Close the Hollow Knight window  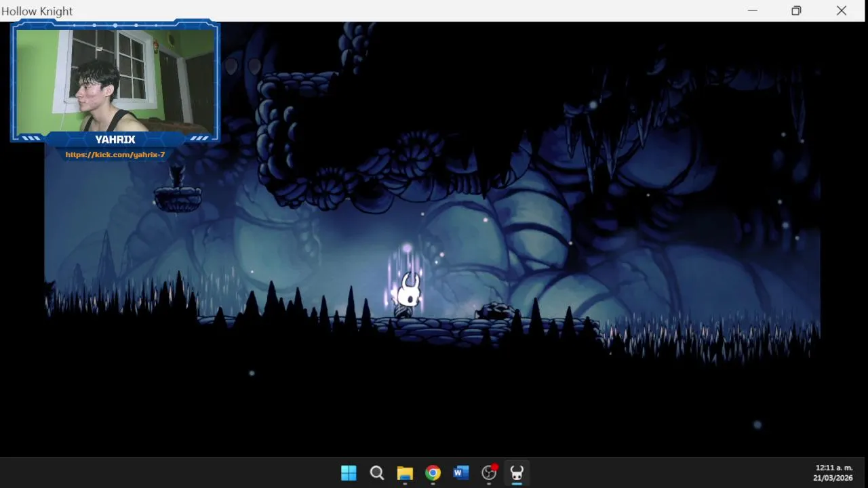(842, 11)
